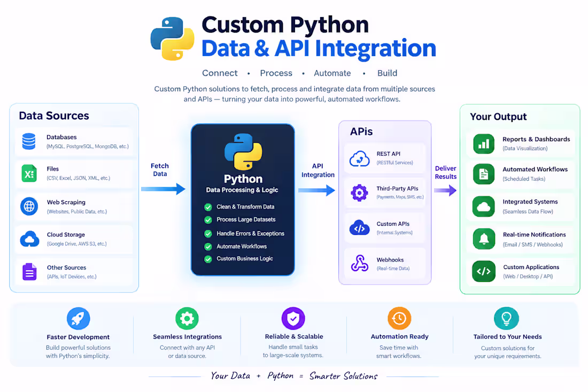Click the green Excel Files icon
The image size is (588, 392).
29,173
